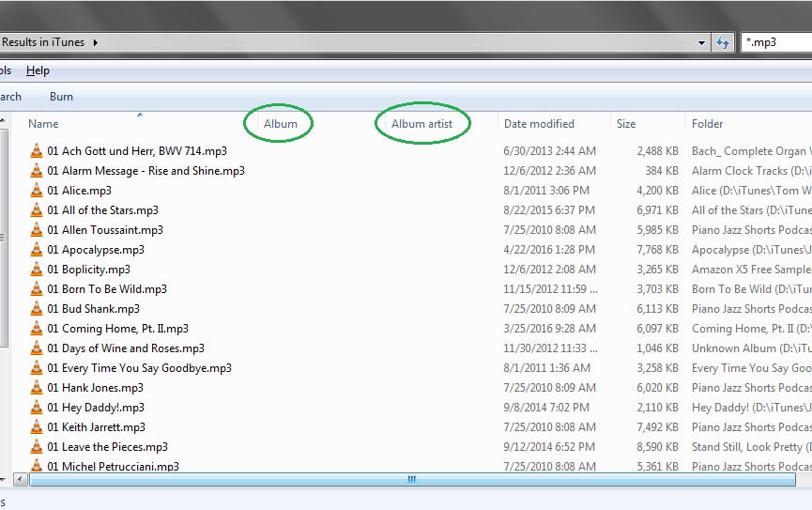Select file 01 Ach Gott und Herr, BWV 714.mp3
812x510 pixels.
137,151
